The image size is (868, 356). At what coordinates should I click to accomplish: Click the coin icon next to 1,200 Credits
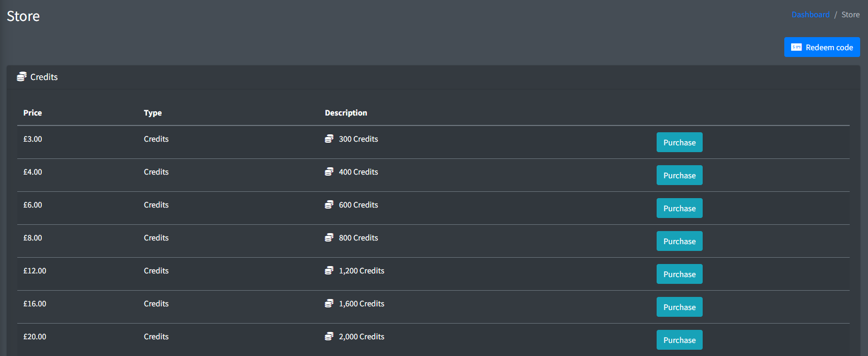[329, 271]
